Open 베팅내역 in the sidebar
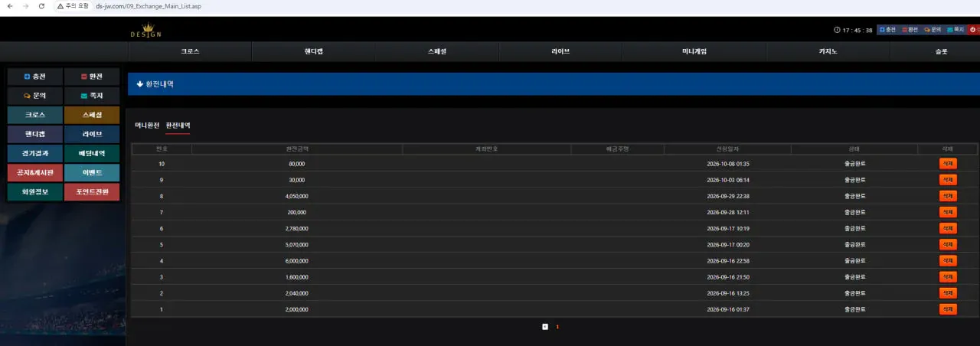Viewport: 980px width, 346px height. tap(92, 153)
